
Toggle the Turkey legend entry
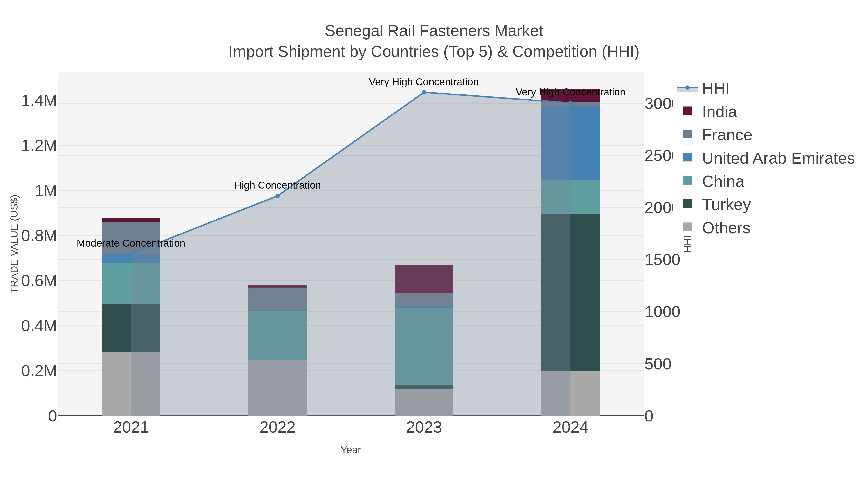pos(717,204)
